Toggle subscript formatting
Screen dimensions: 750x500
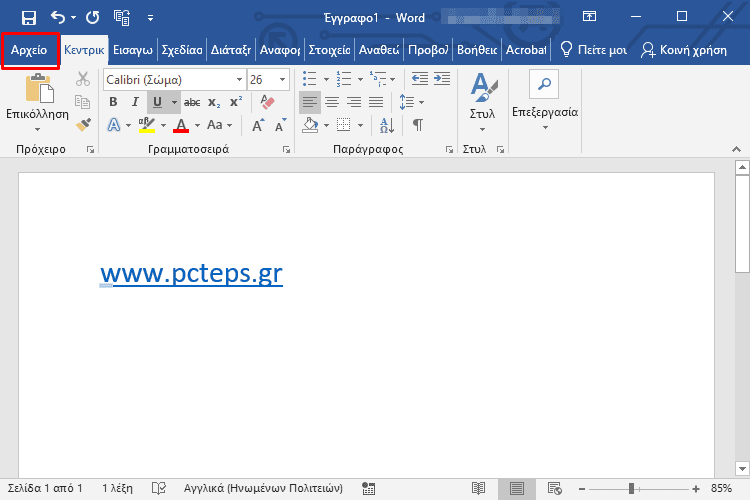214,102
